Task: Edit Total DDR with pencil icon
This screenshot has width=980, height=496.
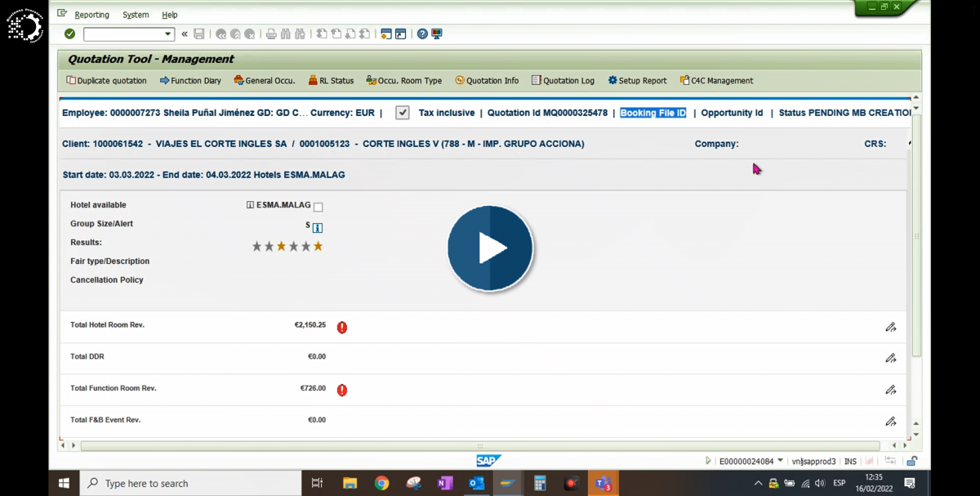Action: point(891,358)
